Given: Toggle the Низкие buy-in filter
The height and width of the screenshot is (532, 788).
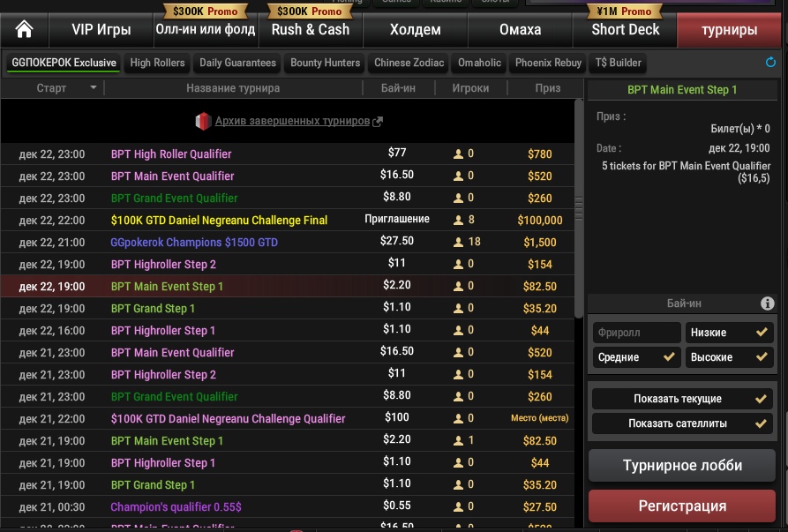Looking at the screenshot, I should tap(729, 333).
